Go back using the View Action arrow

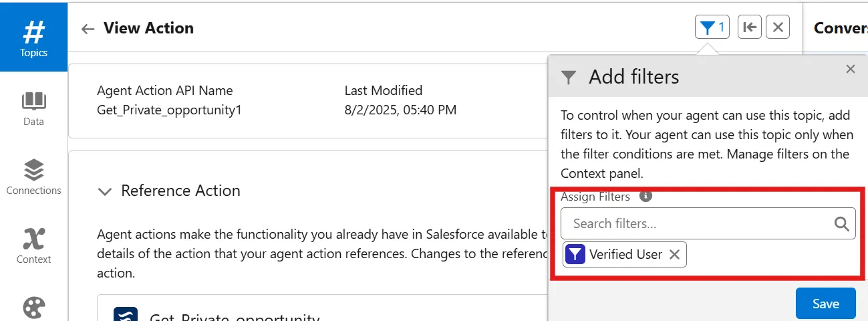click(88, 29)
